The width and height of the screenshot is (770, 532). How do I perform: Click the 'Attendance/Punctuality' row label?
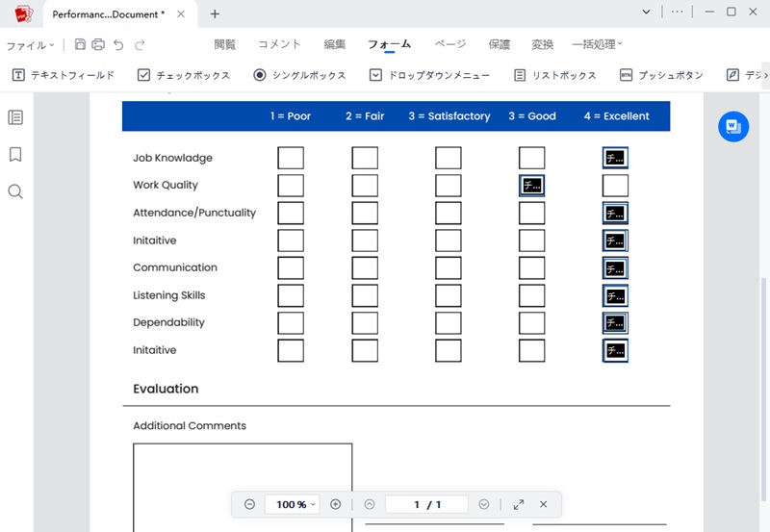tap(194, 213)
